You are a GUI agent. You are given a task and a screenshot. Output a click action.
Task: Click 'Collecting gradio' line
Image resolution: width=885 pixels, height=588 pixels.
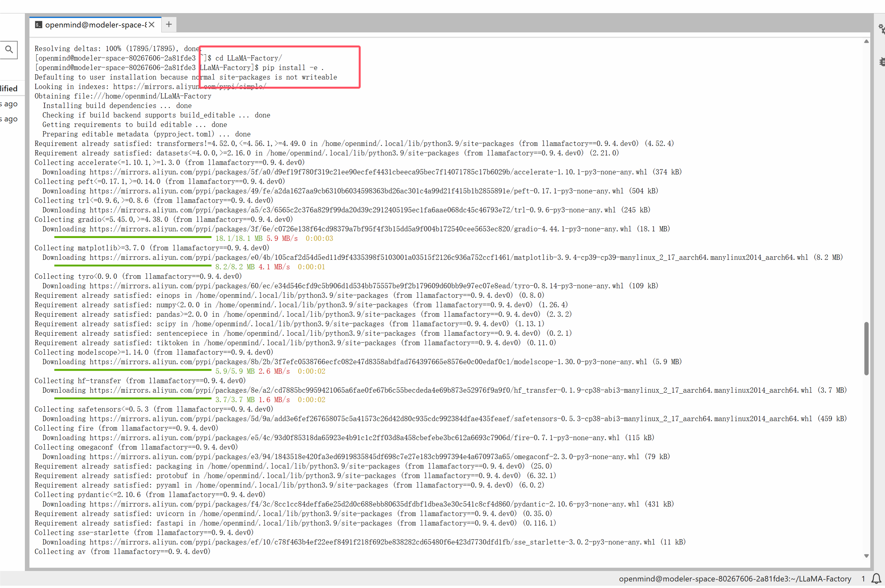[x=164, y=220]
